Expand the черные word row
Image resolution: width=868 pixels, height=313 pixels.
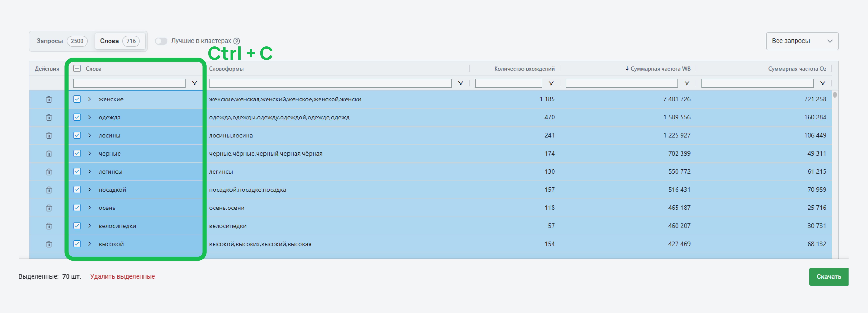pos(90,153)
